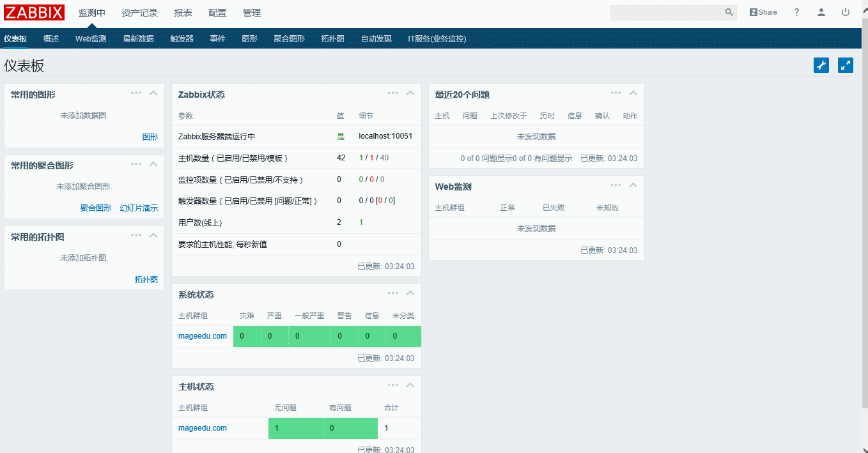Click the logout power icon
This screenshot has width=868, height=453.
[x=846, y=12]
